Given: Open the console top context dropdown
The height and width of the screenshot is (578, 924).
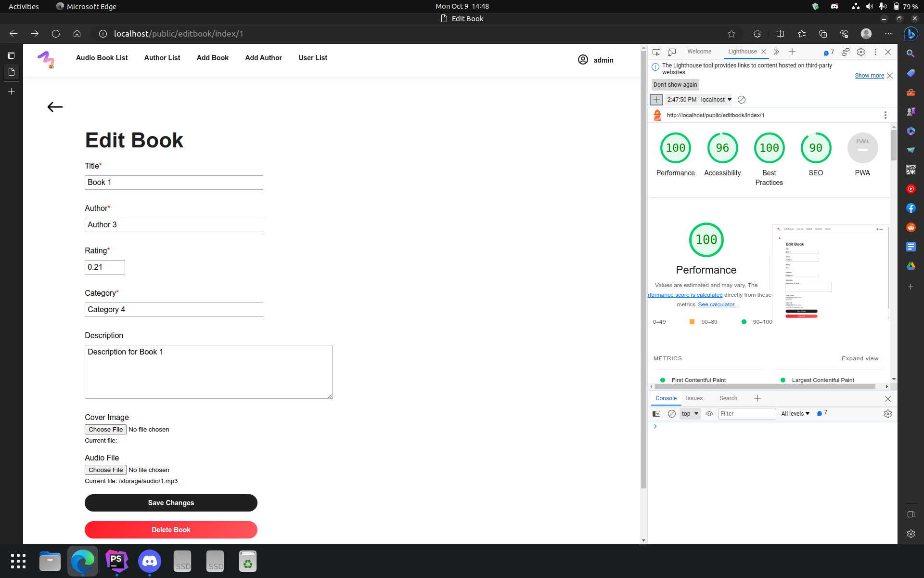Looking at the screenshot, I should pos(690,414).
